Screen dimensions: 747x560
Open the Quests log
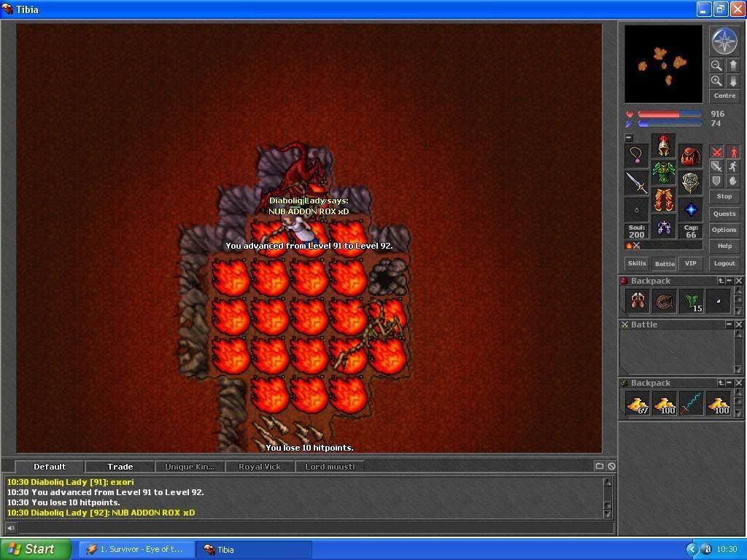click(x=724, y=214)
